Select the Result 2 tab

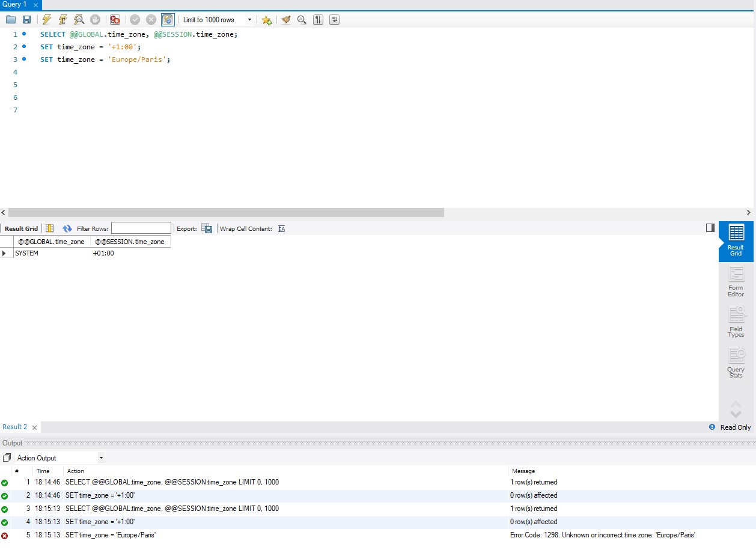point(15,427)
